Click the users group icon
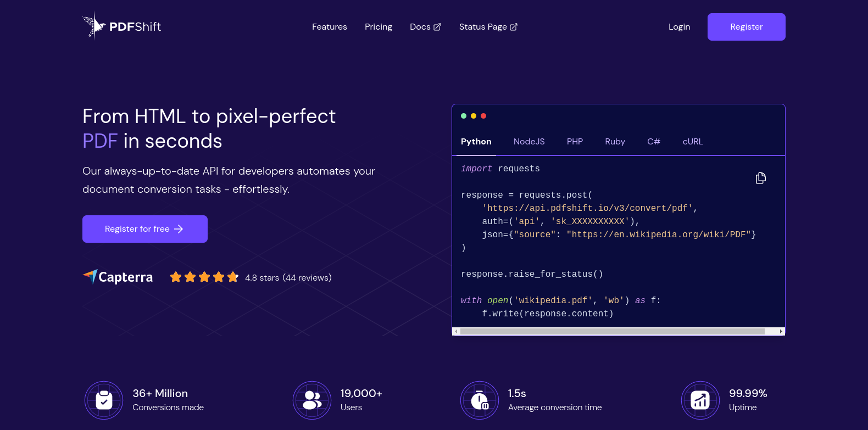Viewport: 868px width, 430px height. coord(312,400)
